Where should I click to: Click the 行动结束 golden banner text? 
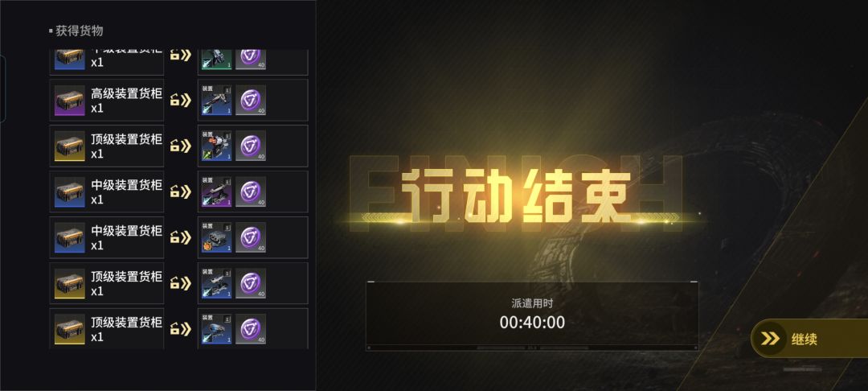click(516, 196)
